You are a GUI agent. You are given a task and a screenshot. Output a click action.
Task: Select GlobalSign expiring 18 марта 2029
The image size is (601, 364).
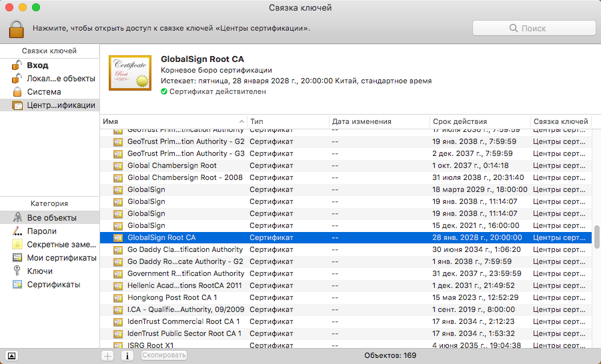click(346, 189)
